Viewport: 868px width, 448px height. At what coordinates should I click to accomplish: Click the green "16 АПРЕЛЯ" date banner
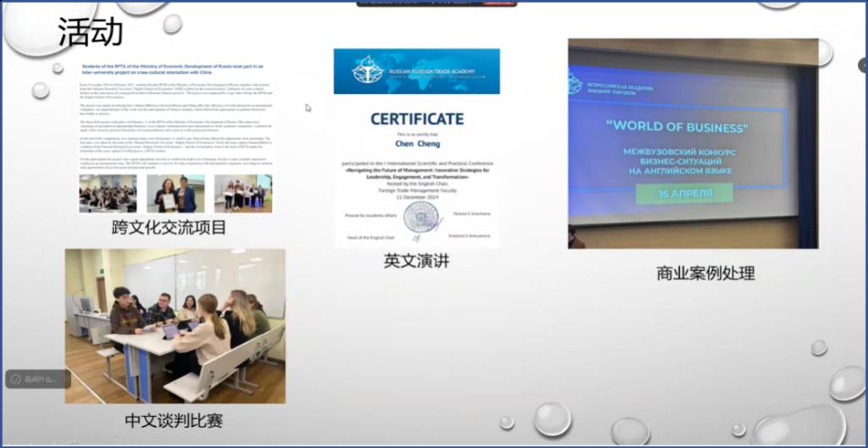(x=686, y=193)
